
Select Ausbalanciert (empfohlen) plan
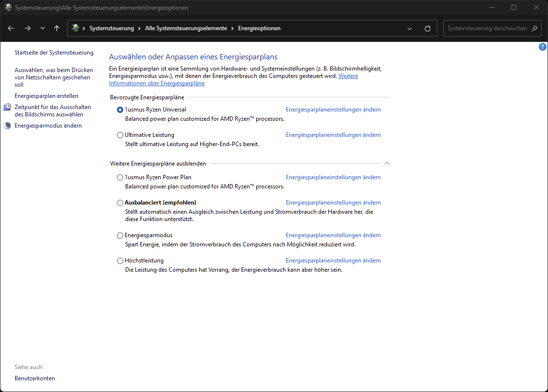[120, 203]
